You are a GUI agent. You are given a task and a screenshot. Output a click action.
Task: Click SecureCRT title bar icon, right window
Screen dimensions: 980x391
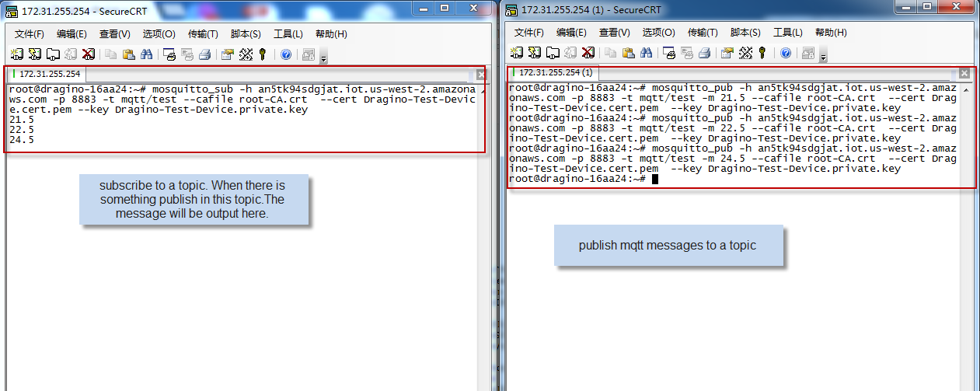click(x=510, y=9)
